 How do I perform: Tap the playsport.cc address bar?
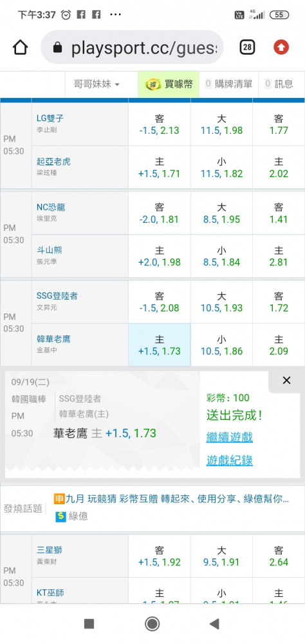coord(132,48)
